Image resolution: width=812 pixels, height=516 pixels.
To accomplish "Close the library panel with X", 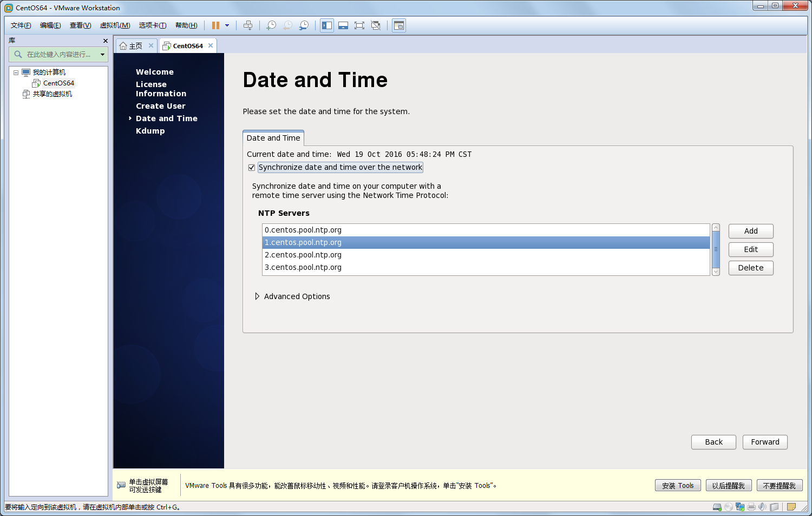I will [x=106, y=41].
